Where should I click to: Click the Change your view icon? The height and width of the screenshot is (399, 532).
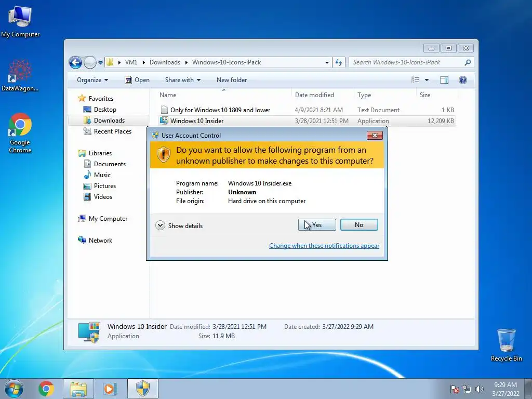tap(415, 80)
